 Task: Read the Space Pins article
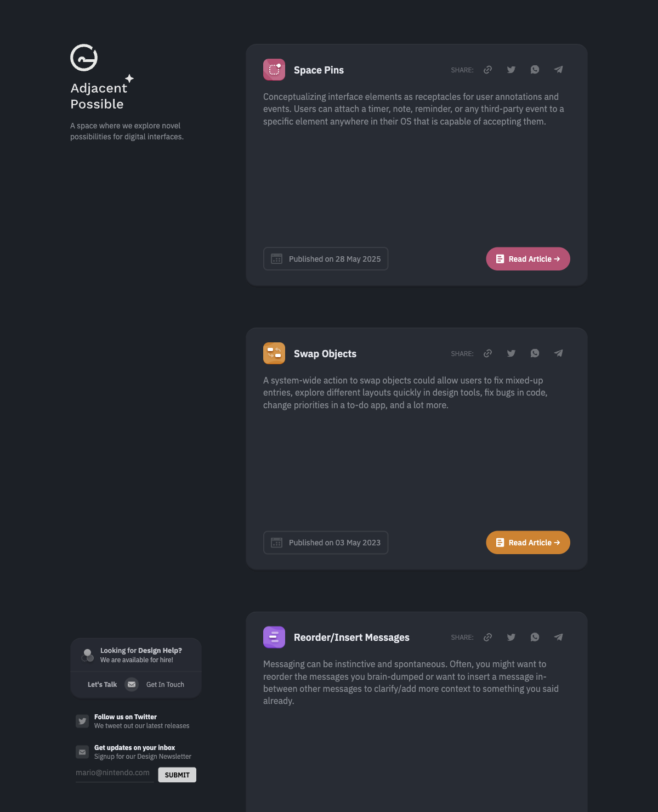pyautogui.click(x=528, y=259)
